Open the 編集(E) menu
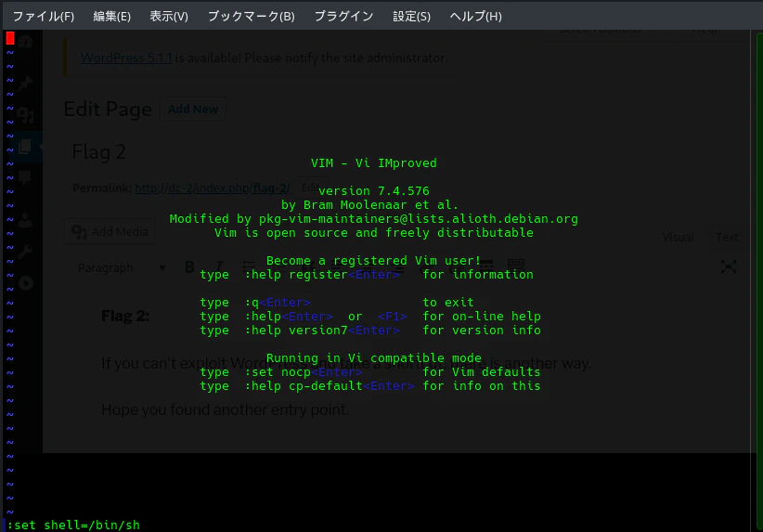The image size is (763, 532). pos(112,16)
